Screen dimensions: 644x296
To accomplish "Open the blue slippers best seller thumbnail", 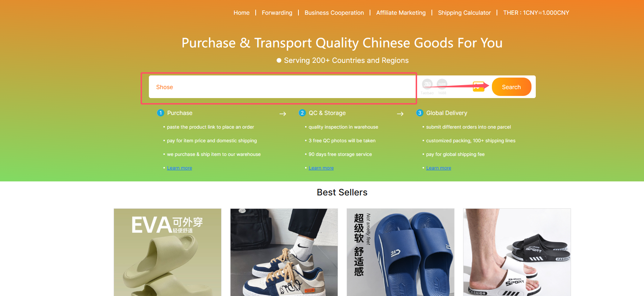I will click(400, 252).
